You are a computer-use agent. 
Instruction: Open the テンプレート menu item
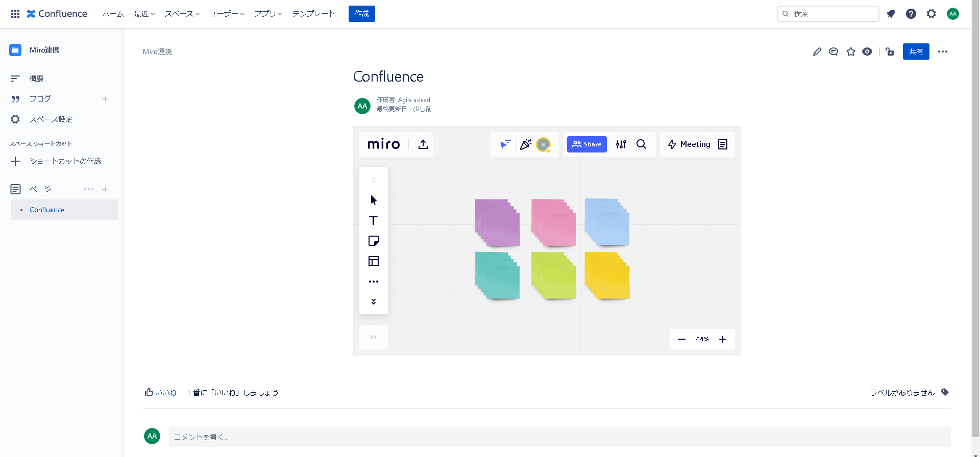tap(313, 14)
